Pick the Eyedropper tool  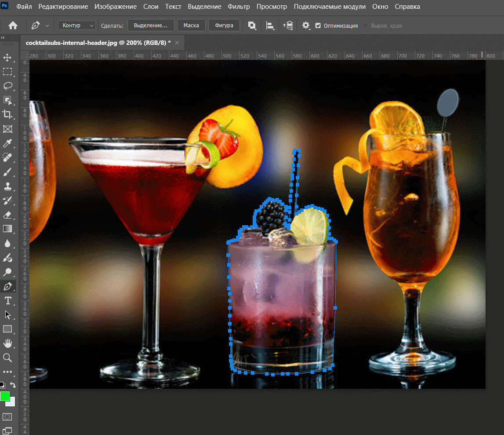[7, 143]
